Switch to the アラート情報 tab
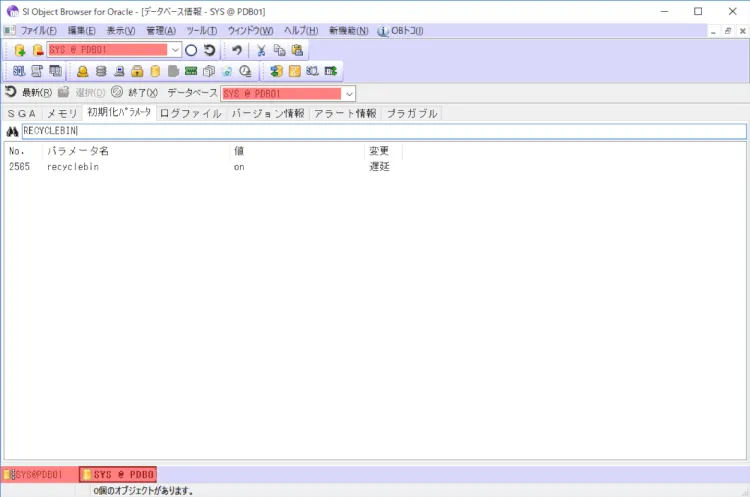 (x=345, y=114)
